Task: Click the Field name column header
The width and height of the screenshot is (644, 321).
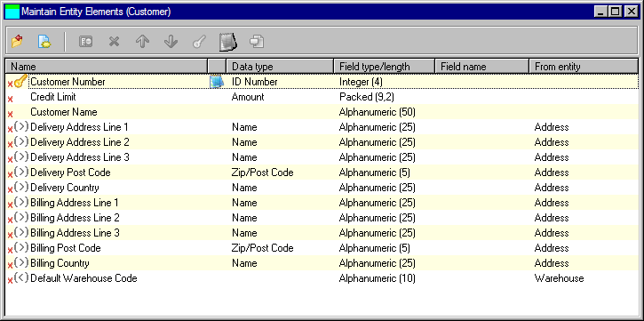Action: (481, 67)
